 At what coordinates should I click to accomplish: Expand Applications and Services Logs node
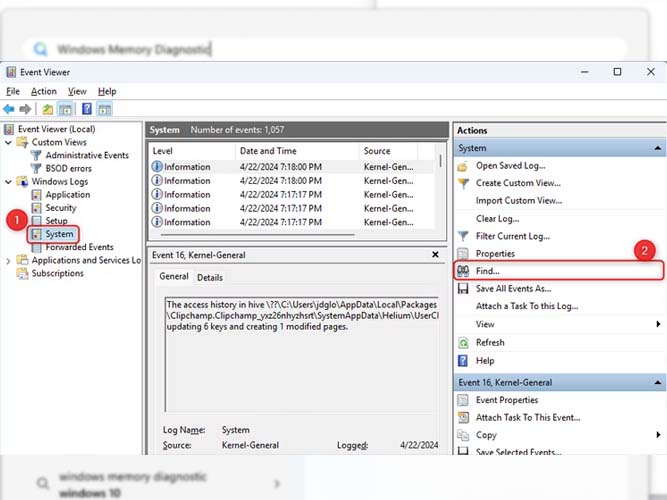[x=9, y=260]
